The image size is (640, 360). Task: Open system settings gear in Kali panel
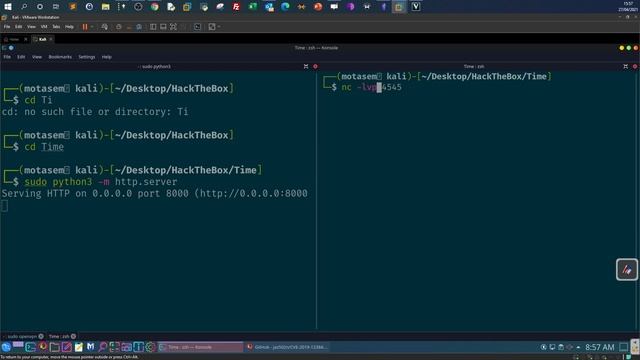150,347
